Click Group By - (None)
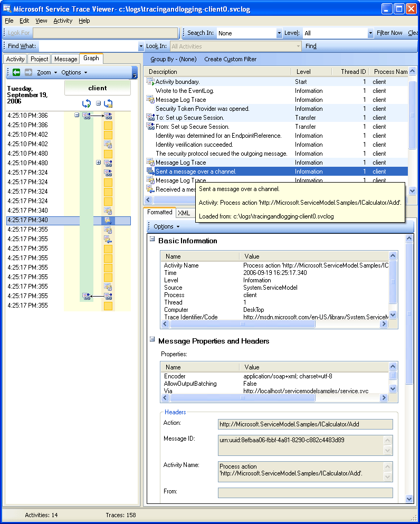Image resolution: width=420 pixels, height=524 pixels. [173, 59]
